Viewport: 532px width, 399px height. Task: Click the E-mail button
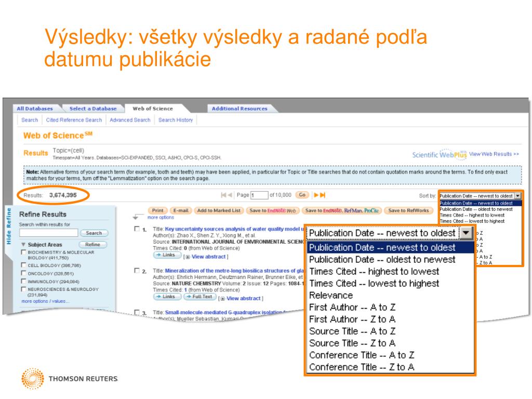[x=181, y=211]
